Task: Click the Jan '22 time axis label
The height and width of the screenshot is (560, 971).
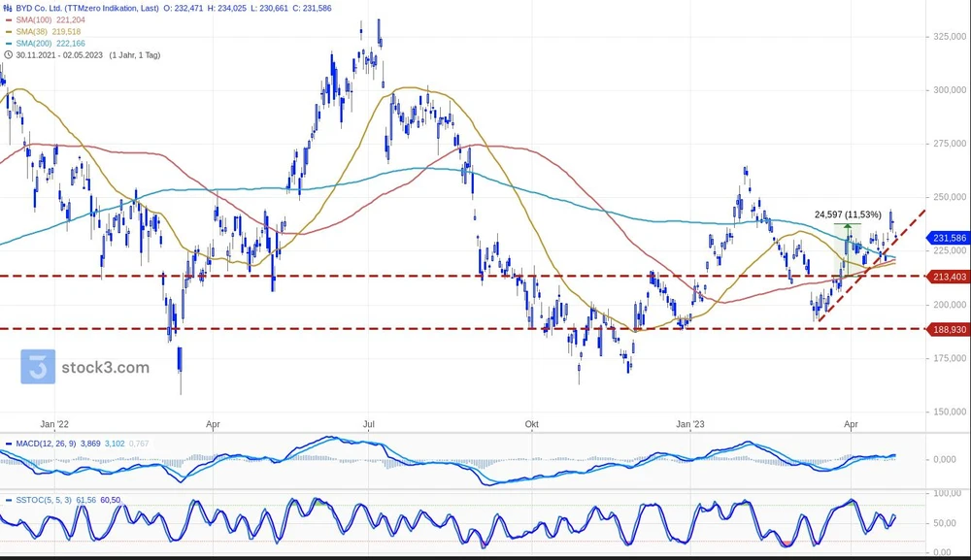Action: tap(54, 424)
